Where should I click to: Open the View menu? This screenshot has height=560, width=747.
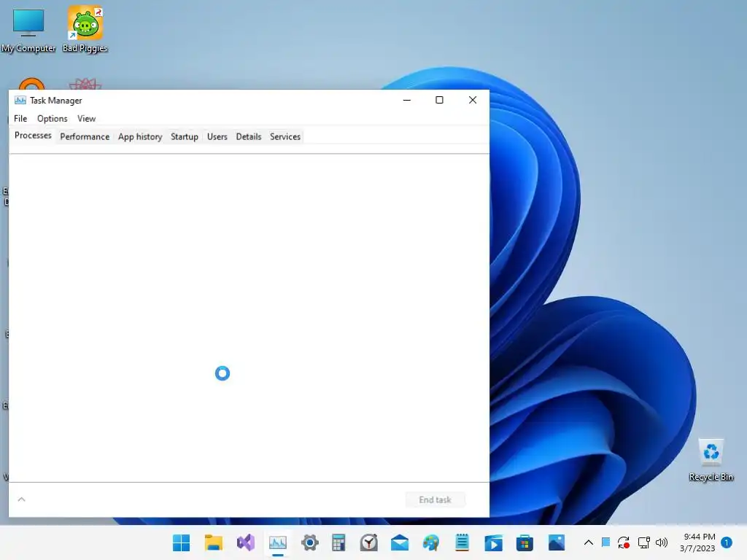(x=87, y=119)
